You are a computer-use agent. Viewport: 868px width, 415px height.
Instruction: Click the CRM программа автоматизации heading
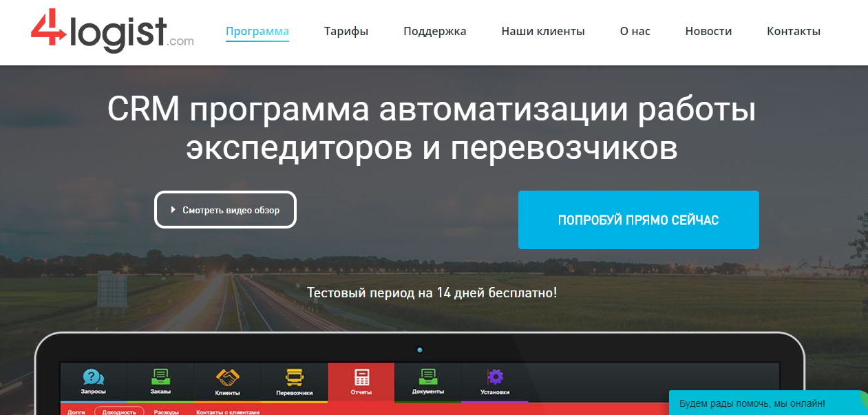click(x=432, y=129)
